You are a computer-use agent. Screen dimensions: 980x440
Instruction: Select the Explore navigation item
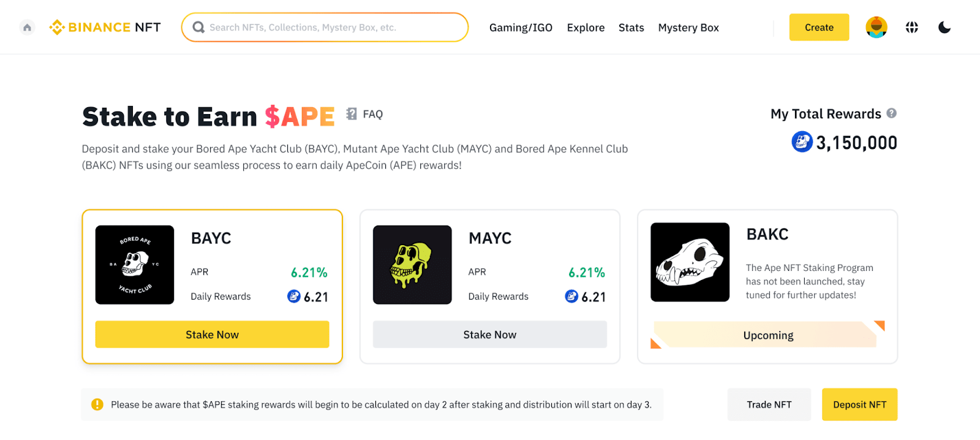585,28
